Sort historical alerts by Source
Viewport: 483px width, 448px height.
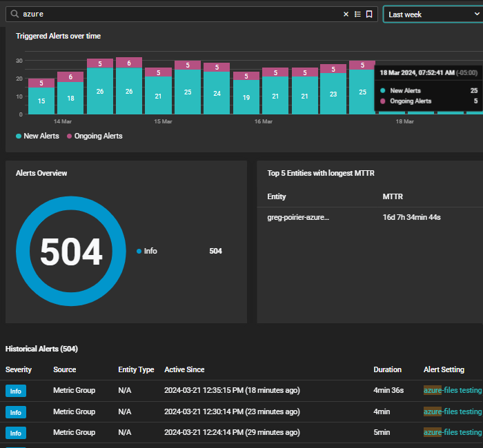(65, 369)
